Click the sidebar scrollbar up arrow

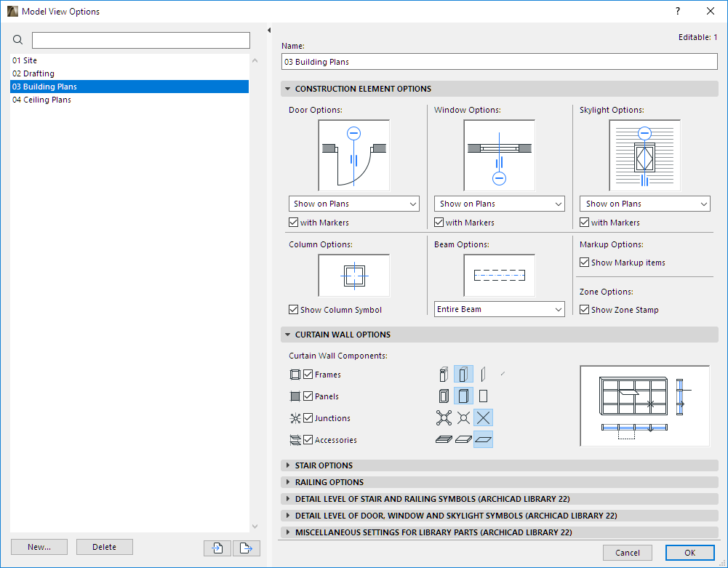255,60
